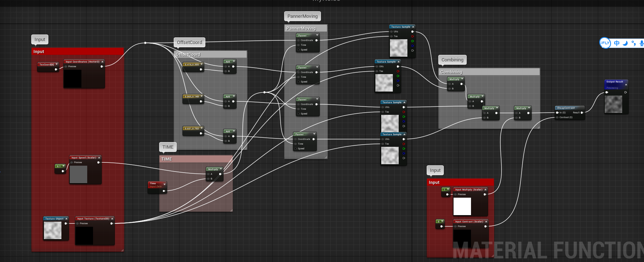Click the Output Result noise preview thumbnail
Image resolution: width=644 pixels, height=262 pixels.
point(613,104)
